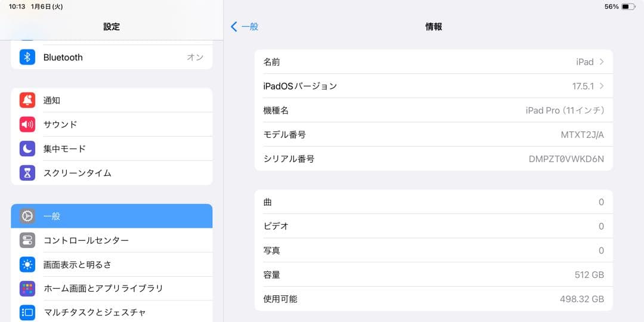This screenshot has height=322, width=644.
Task: Select the シリアル番号 label
Action: (289, 159)
